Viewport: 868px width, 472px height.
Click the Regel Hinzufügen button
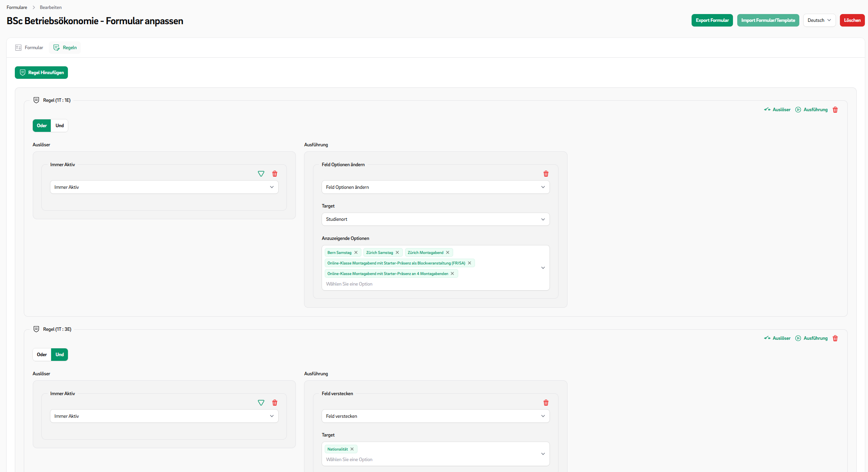click(41, 73)
